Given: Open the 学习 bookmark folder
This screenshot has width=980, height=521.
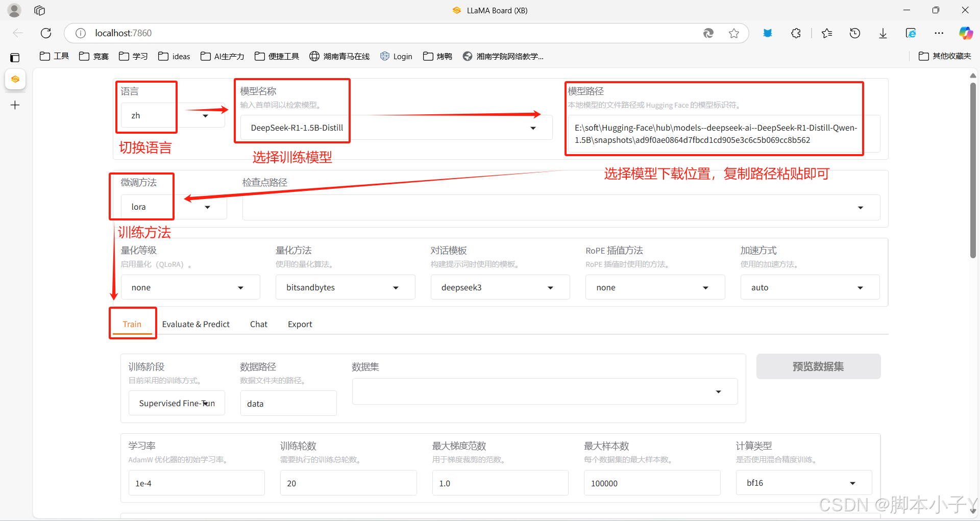Looking at the screenshot, I should [133, 56].
